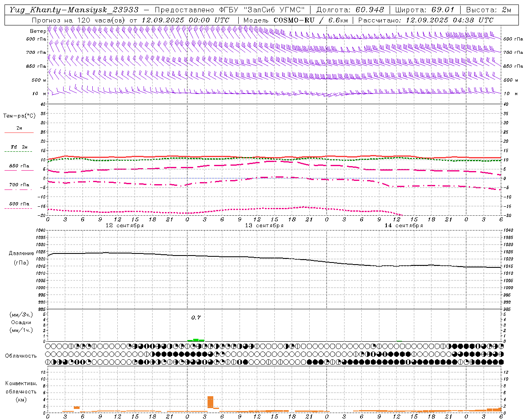Click the station name Yug_Khanty-Mansiysk_23933

(x=74, y=10)
